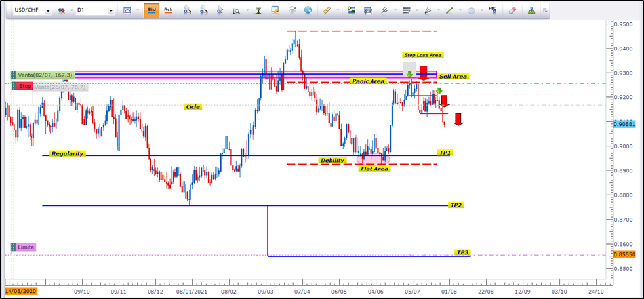Screen dimensions: 644x299
Task: Select the pink eraser tool
Action: 512,11
